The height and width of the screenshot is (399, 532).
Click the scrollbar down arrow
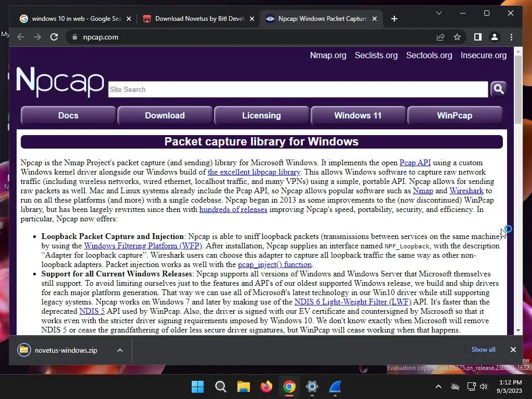[x=518, y=330]
